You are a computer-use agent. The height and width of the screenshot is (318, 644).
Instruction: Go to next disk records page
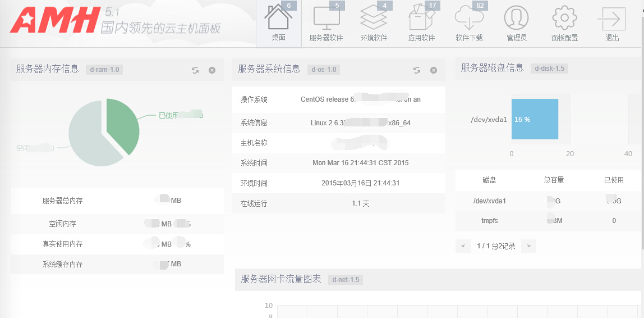click(x=528, y=246)
